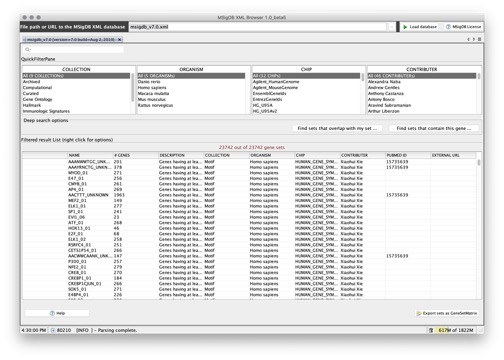Click the Export sets as GeneSetMatrix icon
Image resolution: width=504 pixels, height=360 pixels.
click(419, 313)
